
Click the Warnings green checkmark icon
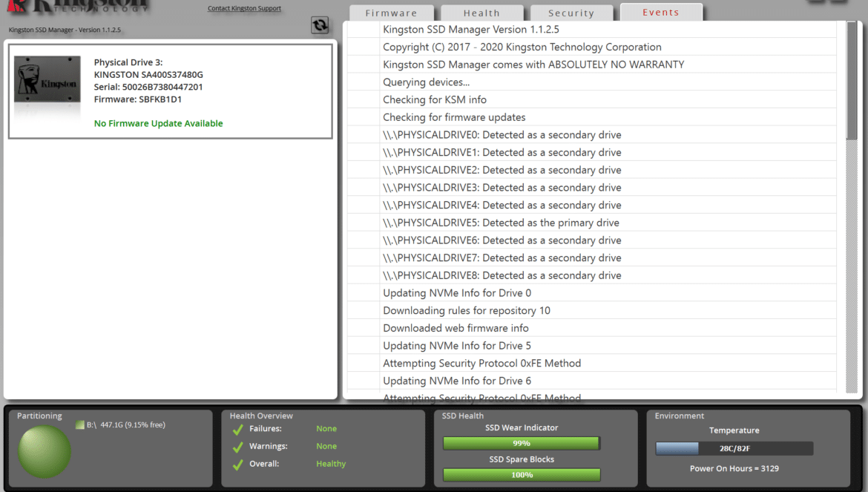238,447
